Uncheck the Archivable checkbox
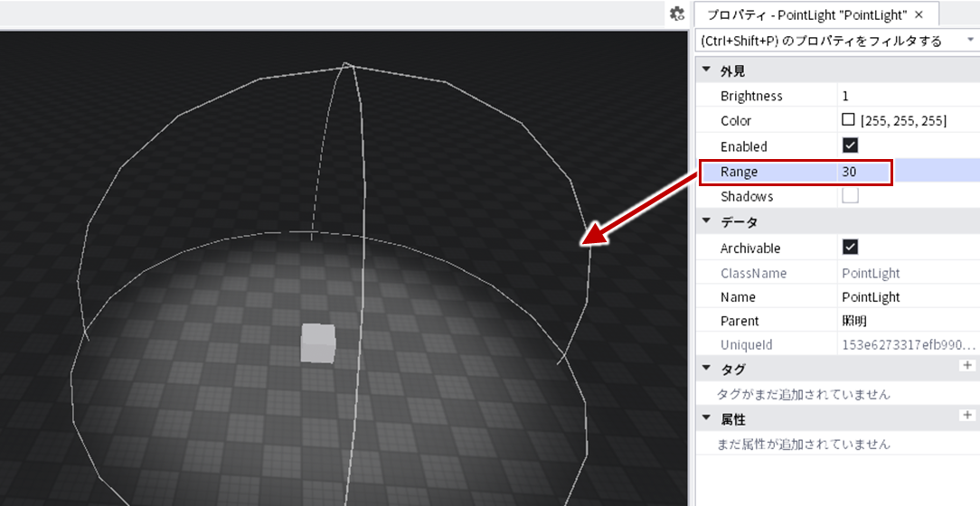Viewport: 980px width, 506px height. [850, 248]
